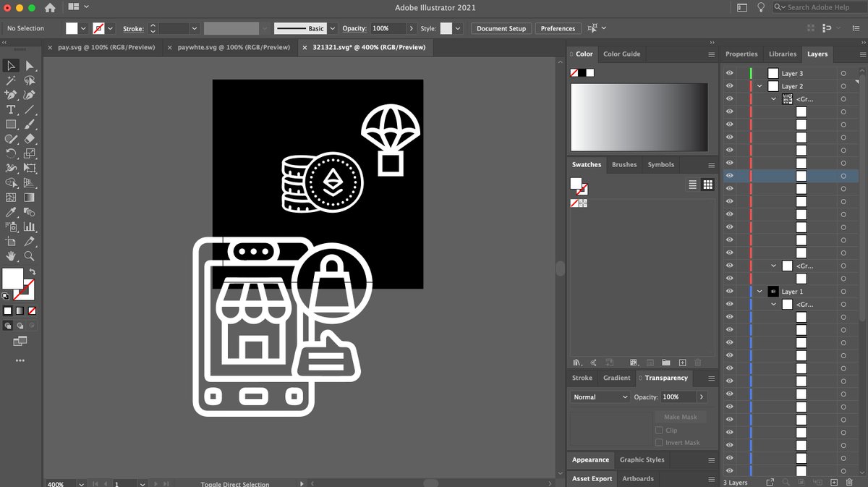This screenshot has width=868, height=487.
Task: Delete selection trash icon in Layers panel
Action: 848,482
